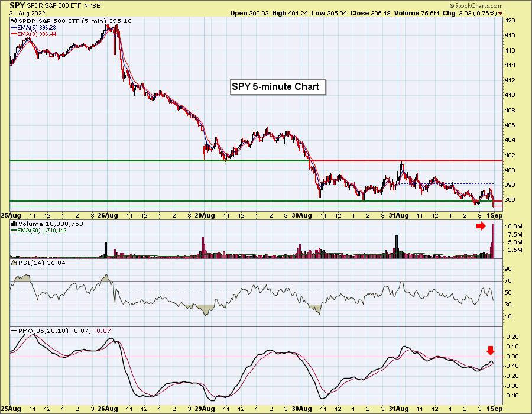Click the 420 price axis label

[510, 20]
